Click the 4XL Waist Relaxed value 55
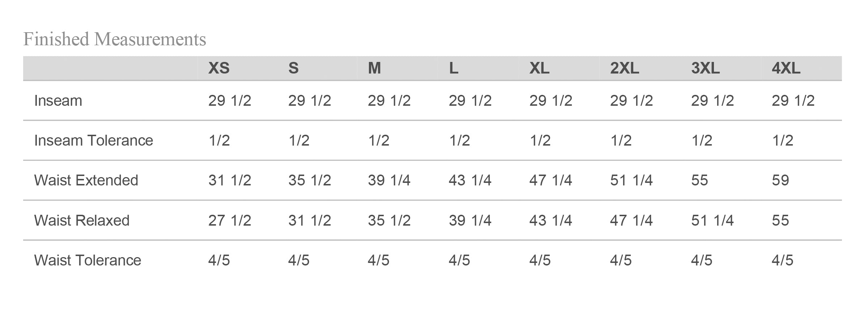 tap(780, 221)
